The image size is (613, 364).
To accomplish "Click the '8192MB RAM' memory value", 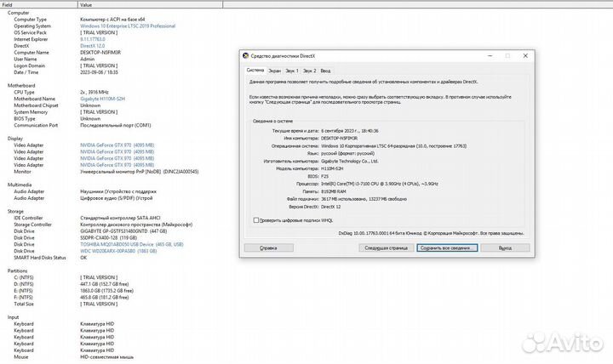I will [334, 191].
